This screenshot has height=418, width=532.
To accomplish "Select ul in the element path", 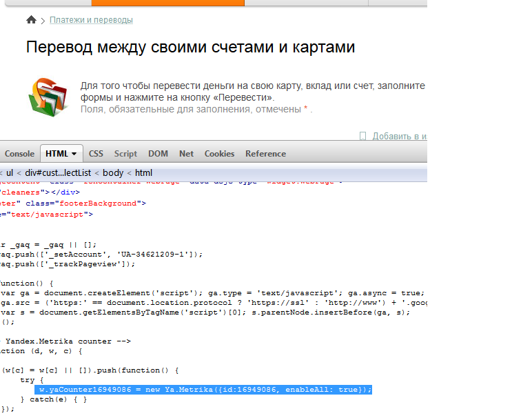I will (x=10, y=173).
